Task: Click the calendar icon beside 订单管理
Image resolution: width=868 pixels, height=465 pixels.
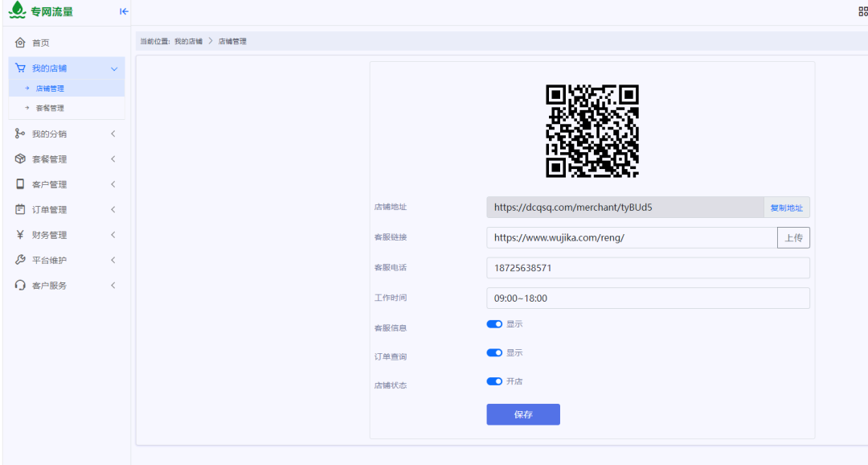Action: click(20, 209)
